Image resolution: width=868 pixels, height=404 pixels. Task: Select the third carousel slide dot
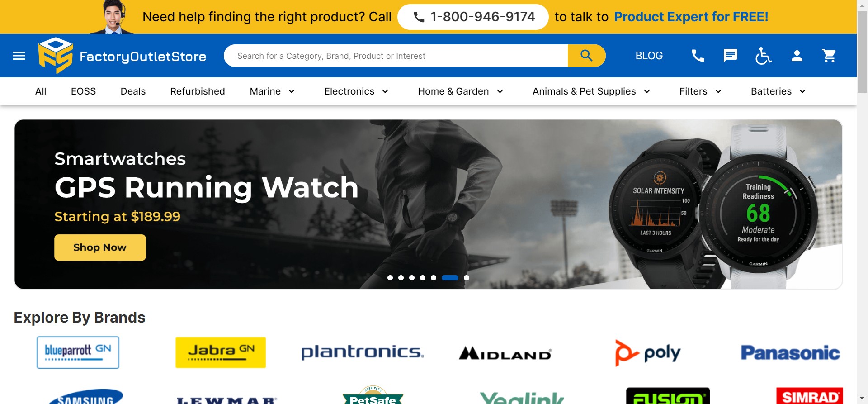412,278
